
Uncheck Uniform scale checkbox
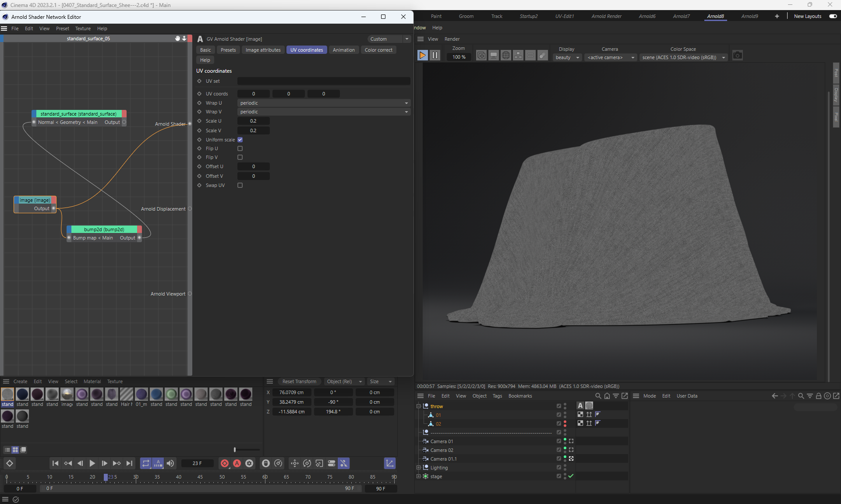(x=240, y=140)
